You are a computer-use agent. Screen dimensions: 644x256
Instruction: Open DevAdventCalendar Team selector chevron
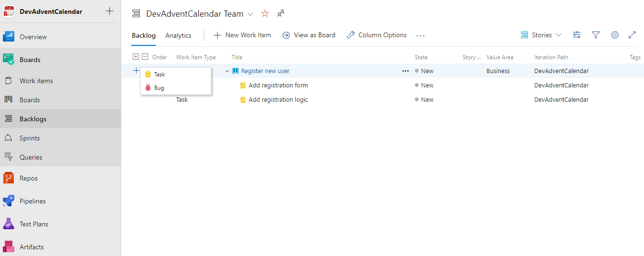coord(251,14)
